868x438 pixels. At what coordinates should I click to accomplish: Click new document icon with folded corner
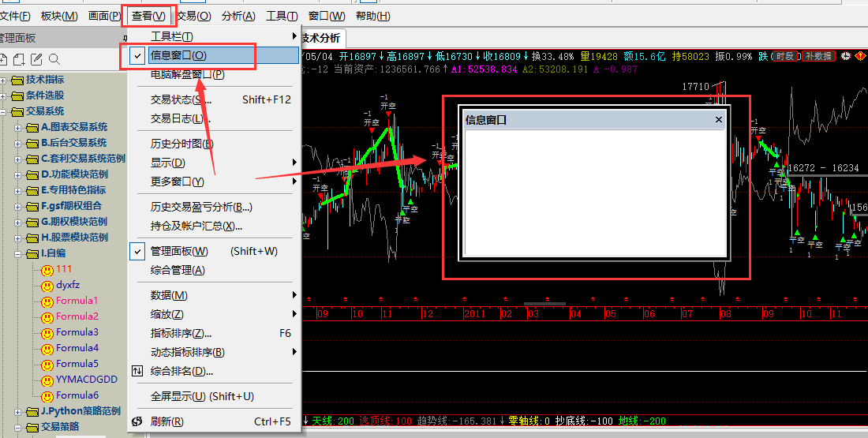20,59
